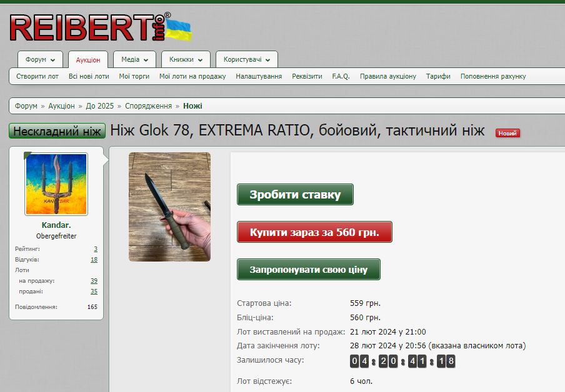Open the 35 sold lots link
This screenshot has height=392, width=565.
[x=94, y=292]
